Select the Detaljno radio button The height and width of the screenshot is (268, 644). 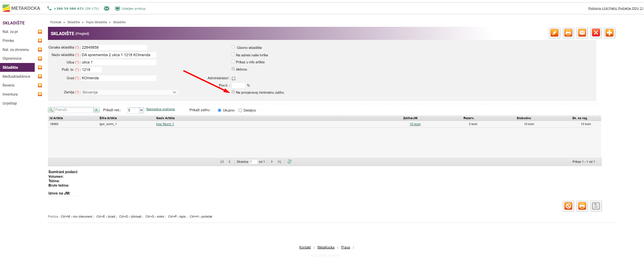(x=240, y=110)
